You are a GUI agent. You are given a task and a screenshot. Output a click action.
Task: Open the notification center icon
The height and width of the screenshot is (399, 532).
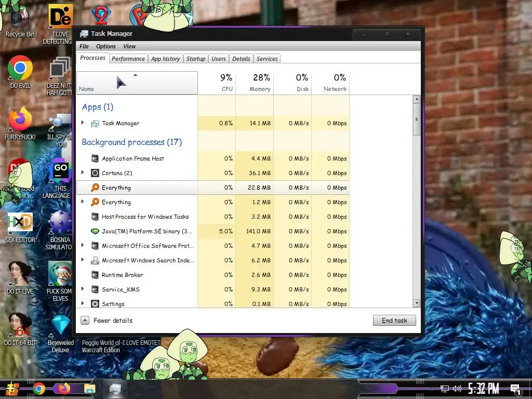[515, 390]
